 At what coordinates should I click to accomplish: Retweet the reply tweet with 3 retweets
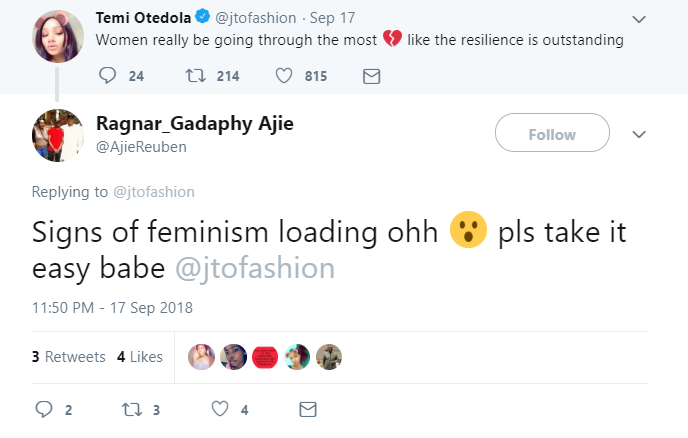click(x=128, y=409)
